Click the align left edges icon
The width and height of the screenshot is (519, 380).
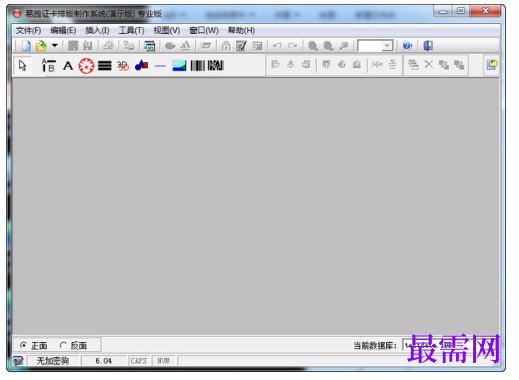pyautogui.click(x=275, y=64)
